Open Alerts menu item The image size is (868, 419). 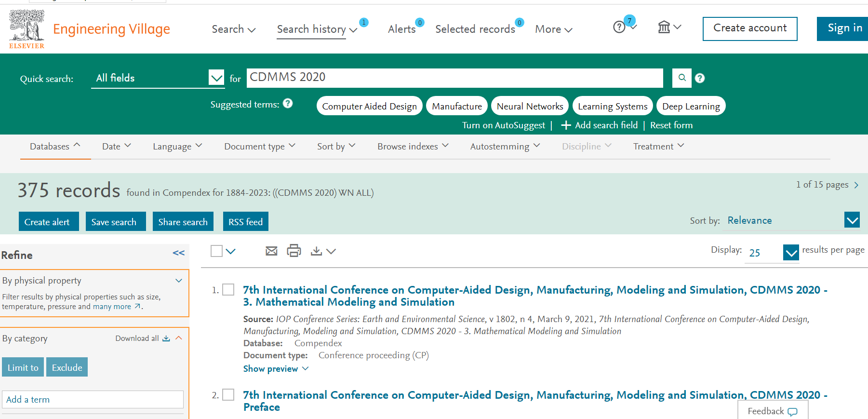[402, 29]
